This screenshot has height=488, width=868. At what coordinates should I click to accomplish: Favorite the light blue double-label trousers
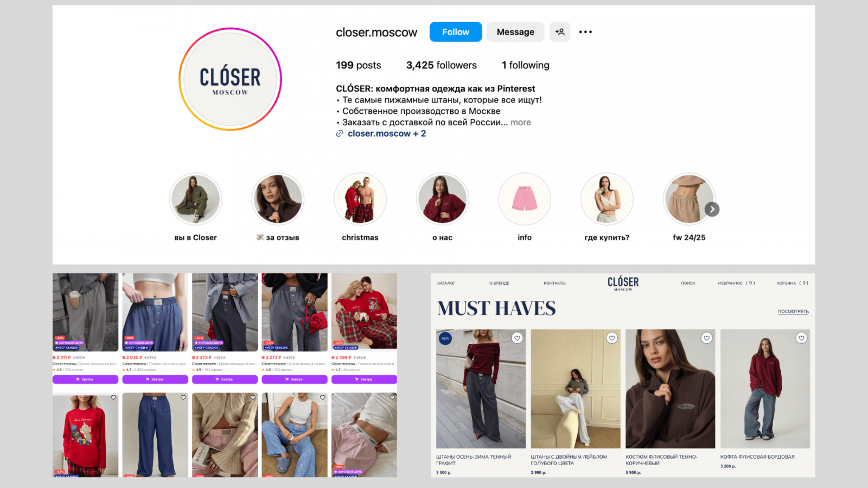pyautogui.click(x=612, y=338)
